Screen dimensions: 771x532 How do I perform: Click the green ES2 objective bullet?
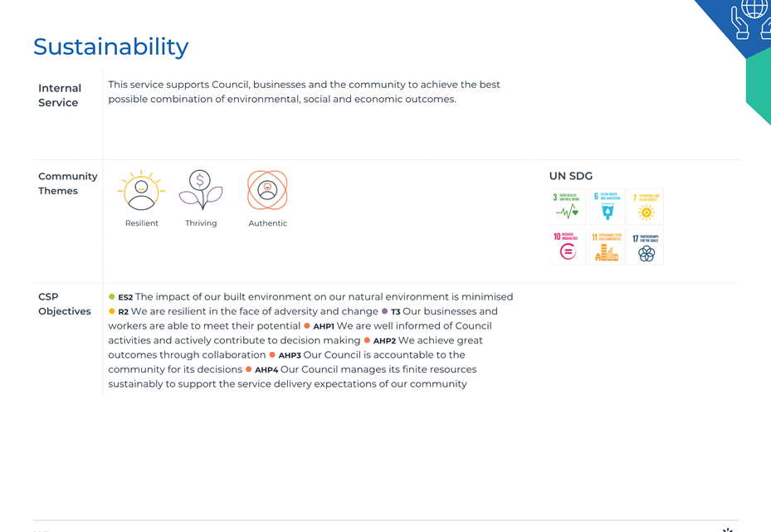click(x=111, y=296)
